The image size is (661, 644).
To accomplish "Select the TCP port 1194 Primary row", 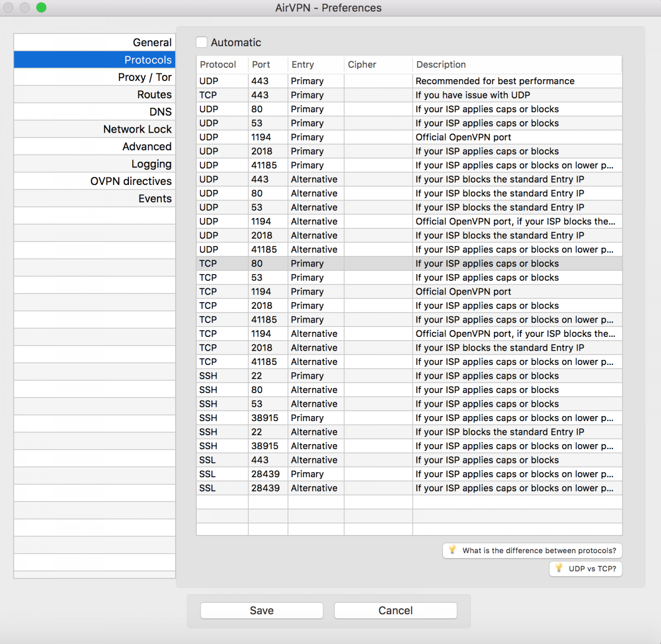I will 409,292.
